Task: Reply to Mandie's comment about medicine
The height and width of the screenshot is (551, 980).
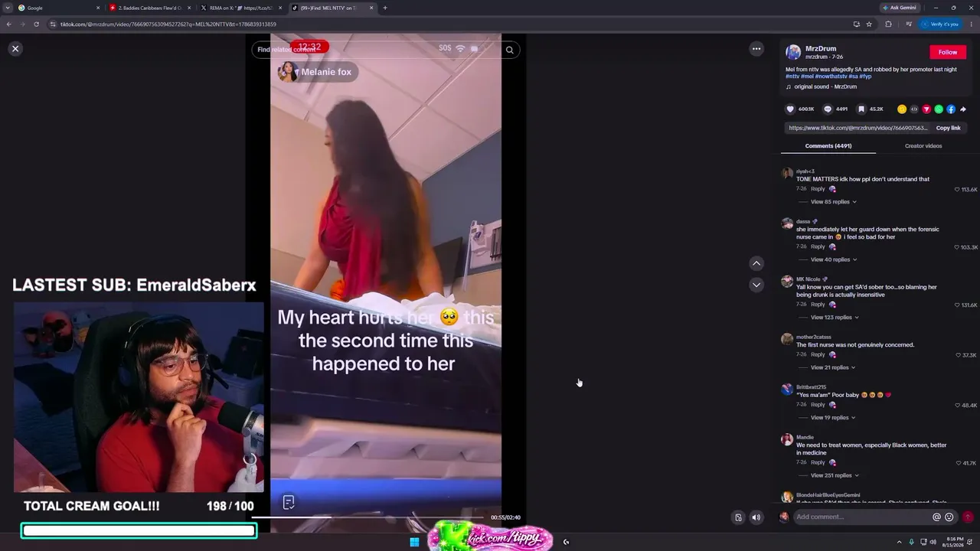Action: pyautogui.click(x=818, y=462)
